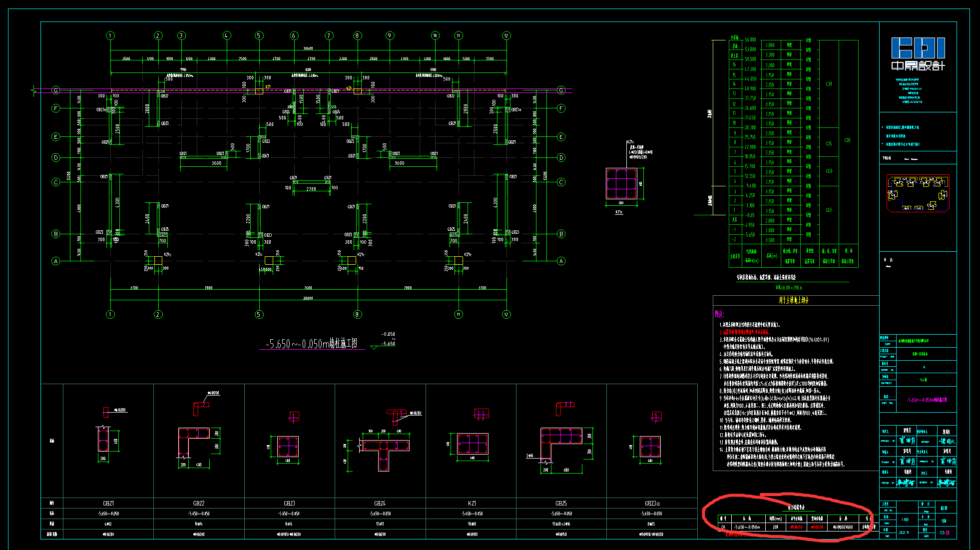The height and width of the screenshot is (550, 980).
Task: Select concrete grade C35 in level table
Action: point(829,144)
